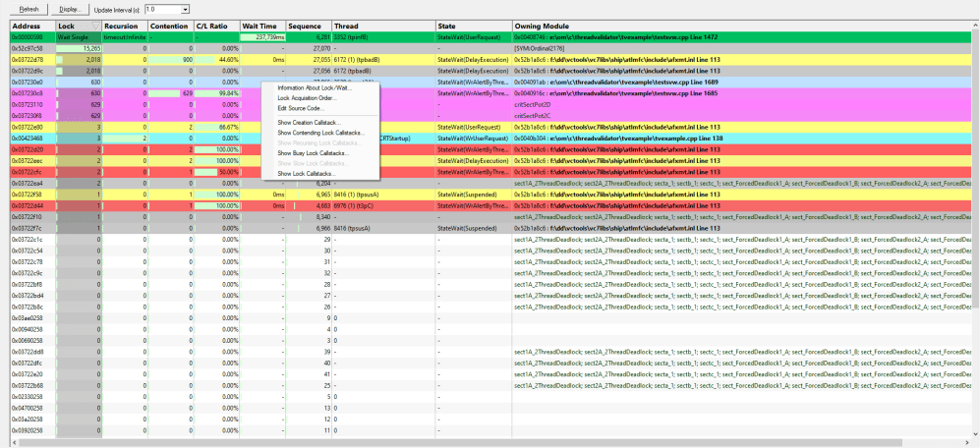Viewport: 980px width, 448px height.
Task: Sort by the Address column header
Action: pos(33,27)
